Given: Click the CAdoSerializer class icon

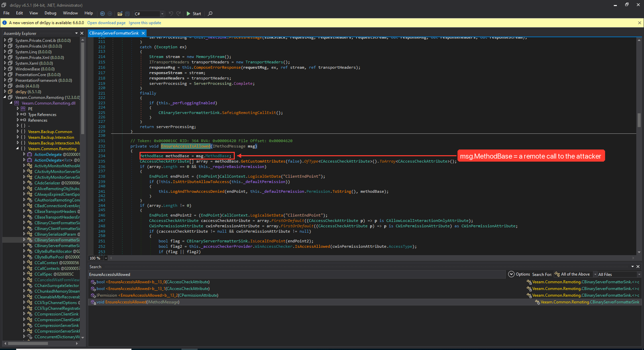Looking at the screenshot, I should [x=30, y=183].
